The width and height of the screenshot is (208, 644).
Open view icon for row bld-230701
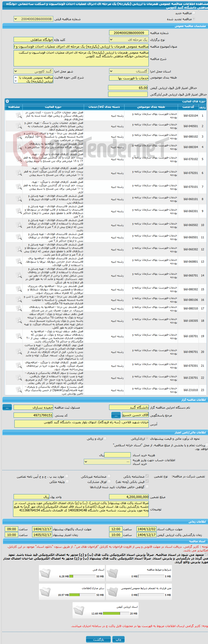19,378
